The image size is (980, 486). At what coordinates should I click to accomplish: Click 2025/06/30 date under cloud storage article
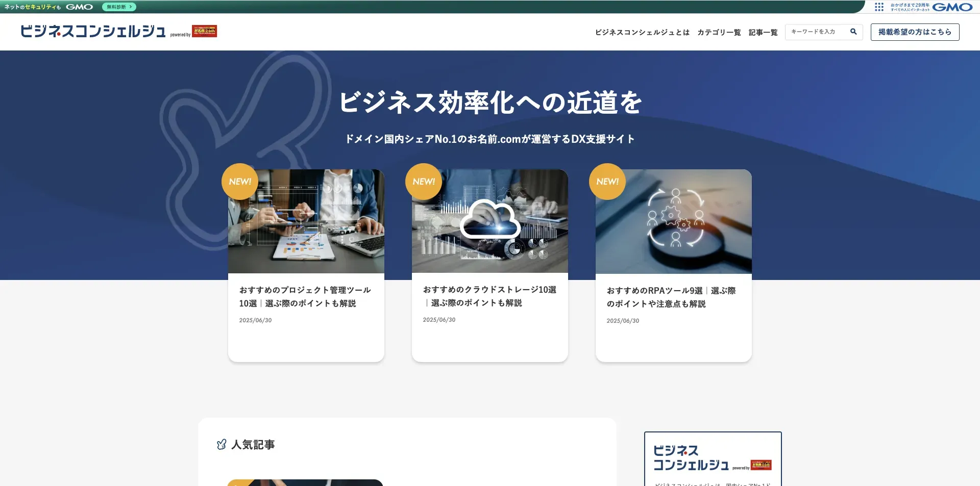tap(439, 320)
